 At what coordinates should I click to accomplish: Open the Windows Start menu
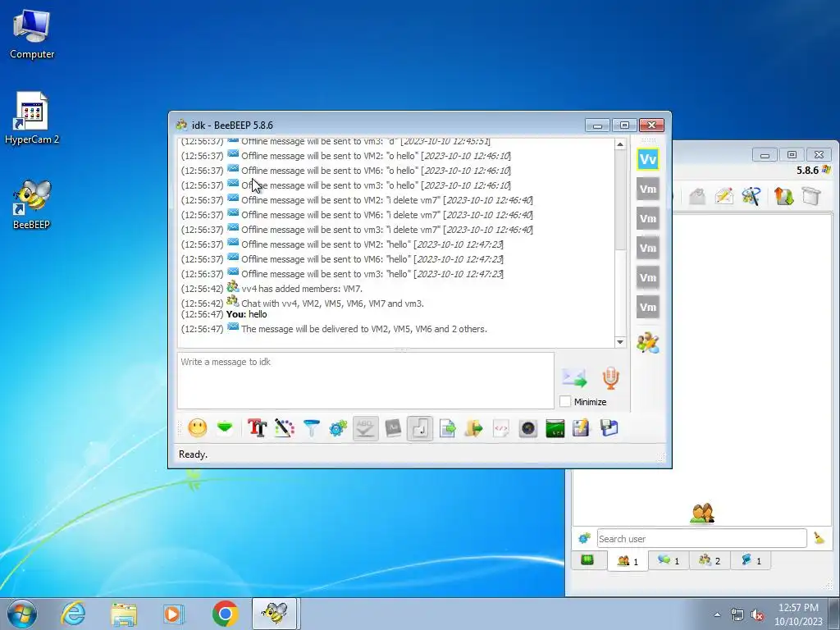(22, 614)
